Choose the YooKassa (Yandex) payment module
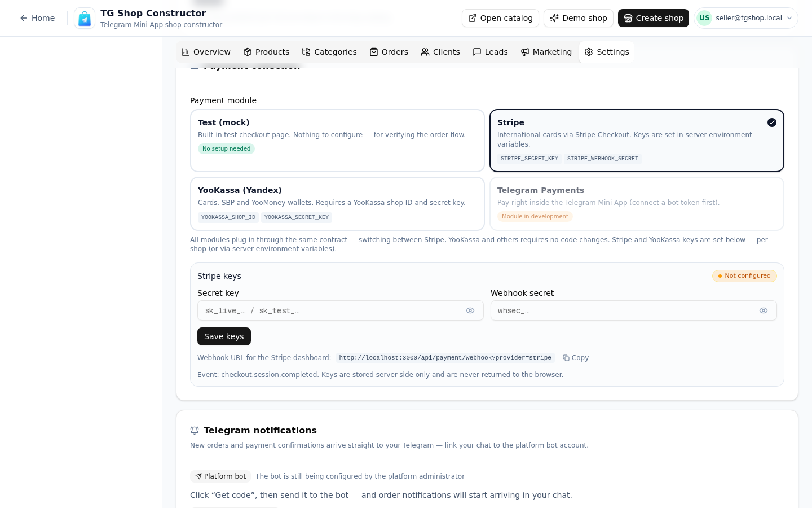Screen dimensions: 812x508 coord(337,204)
